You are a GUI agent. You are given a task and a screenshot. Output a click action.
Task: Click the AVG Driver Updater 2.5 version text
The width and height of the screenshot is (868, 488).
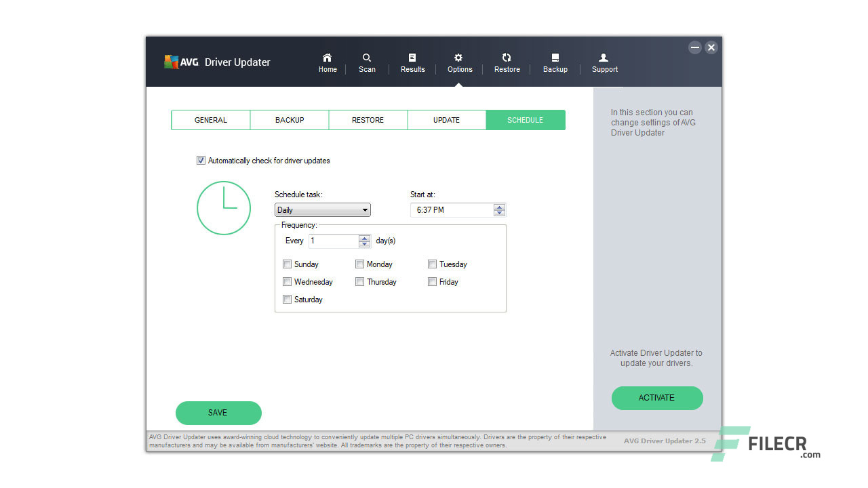[x=665, y=441]
